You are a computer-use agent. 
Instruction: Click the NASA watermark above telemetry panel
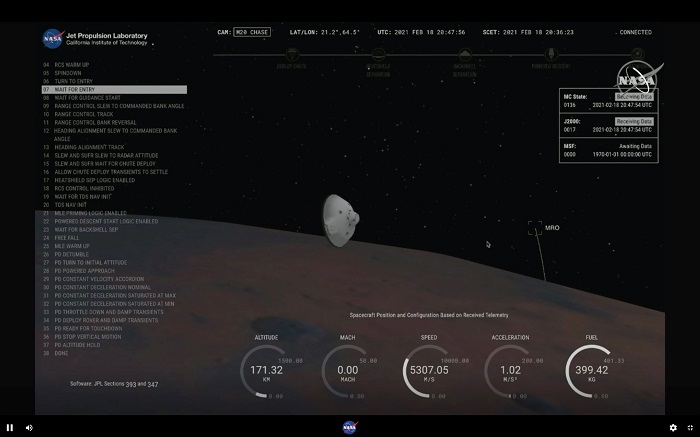636,78
